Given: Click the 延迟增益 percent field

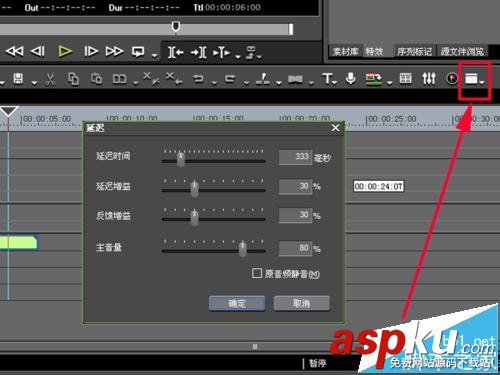Looking at the screenshot, I should pos(295,186).
